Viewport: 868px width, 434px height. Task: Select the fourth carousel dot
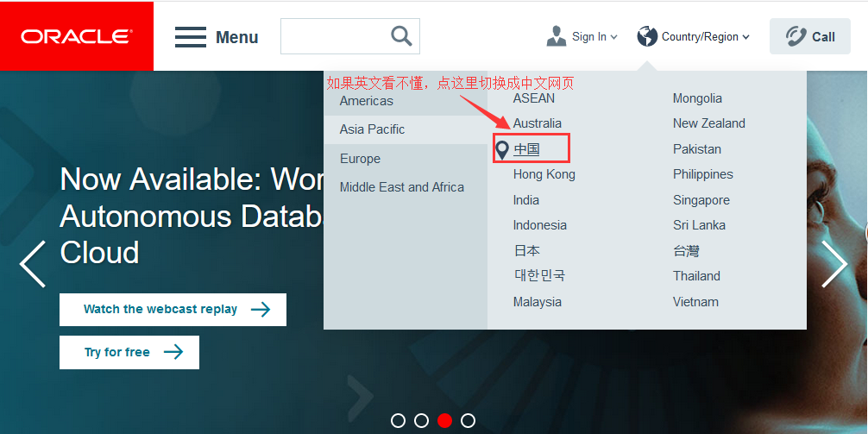[x=468, y=421]
